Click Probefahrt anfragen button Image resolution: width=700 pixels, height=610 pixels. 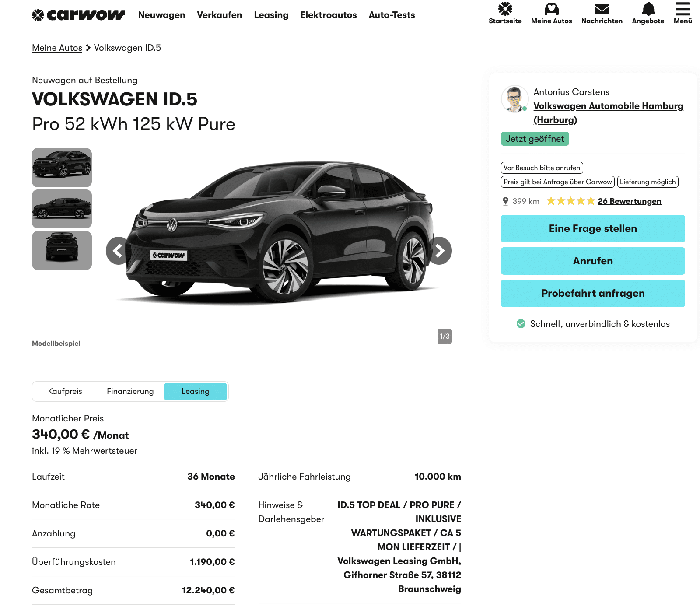coord(593,293)
